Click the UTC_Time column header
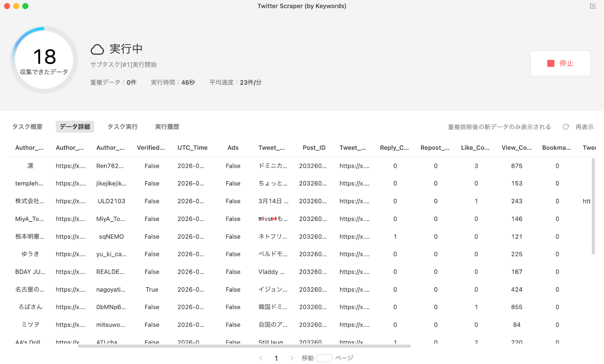The width and height of the screenshot is (604, 364). 192,148
